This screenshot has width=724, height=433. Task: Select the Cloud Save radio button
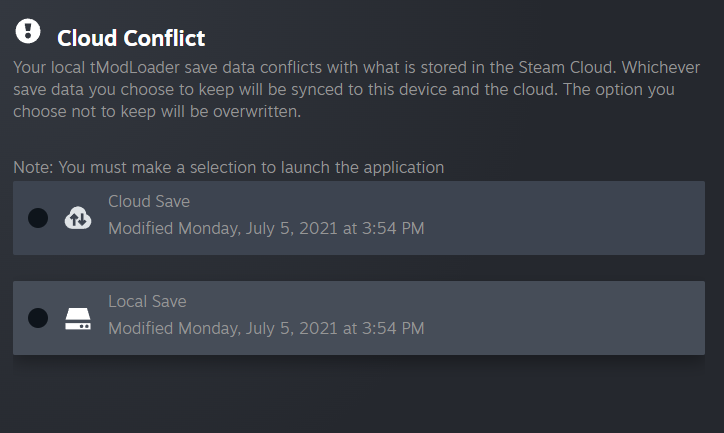38,218
